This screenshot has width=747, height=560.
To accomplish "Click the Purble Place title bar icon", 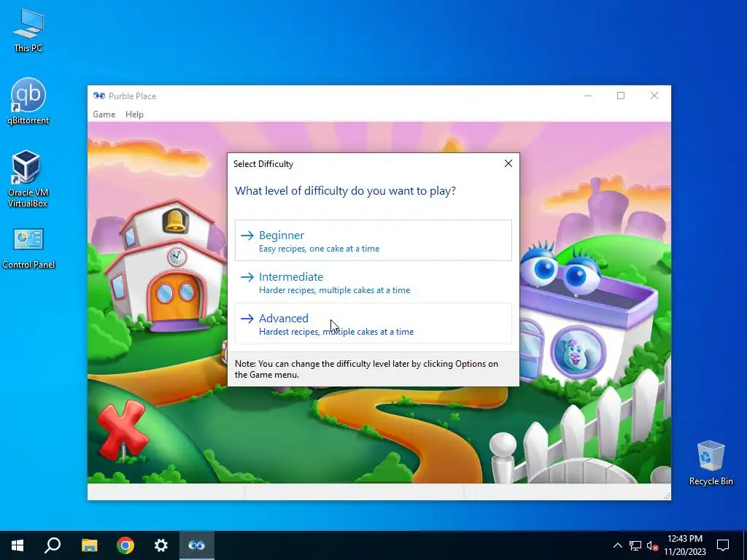I will pos(99,96).
